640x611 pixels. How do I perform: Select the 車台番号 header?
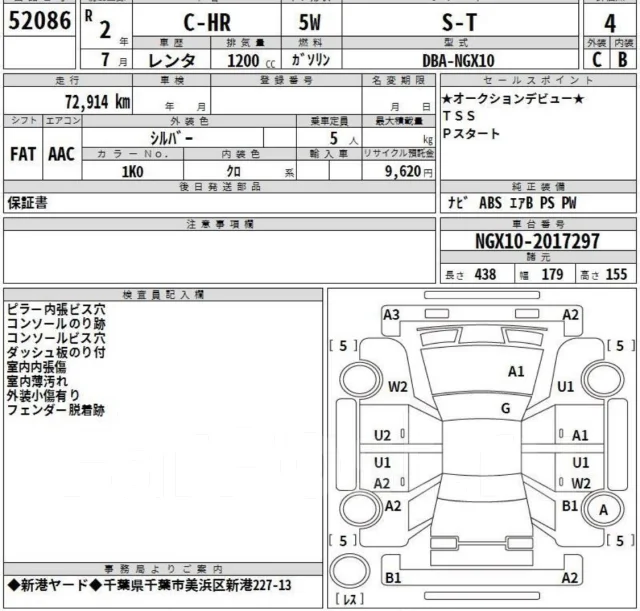click(538, 224)
